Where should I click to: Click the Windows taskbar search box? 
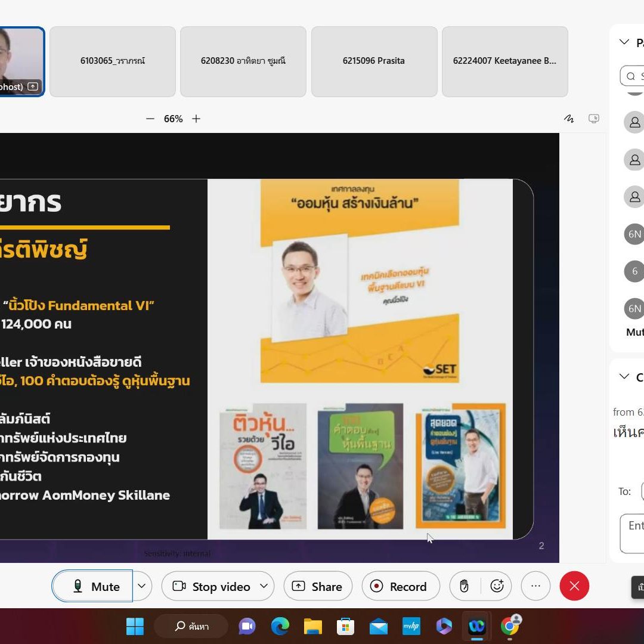pos(191,626)
